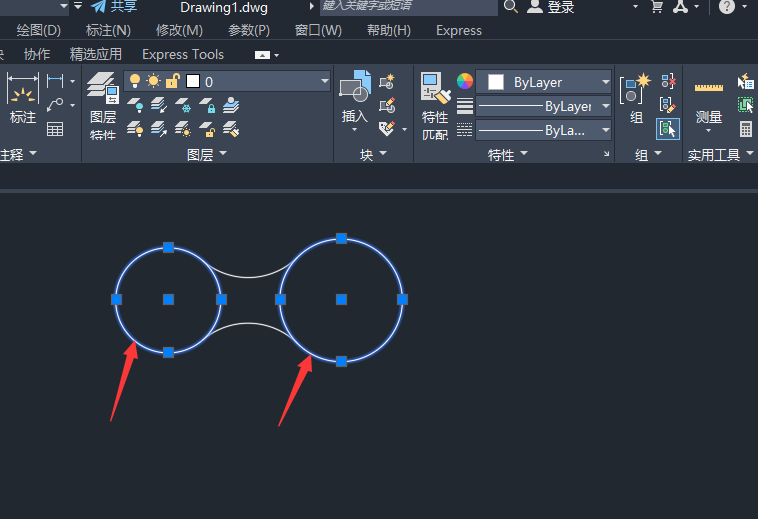Switch to the 精选应用 tab
Screen dimensions: 758x519
coord(96,54)
